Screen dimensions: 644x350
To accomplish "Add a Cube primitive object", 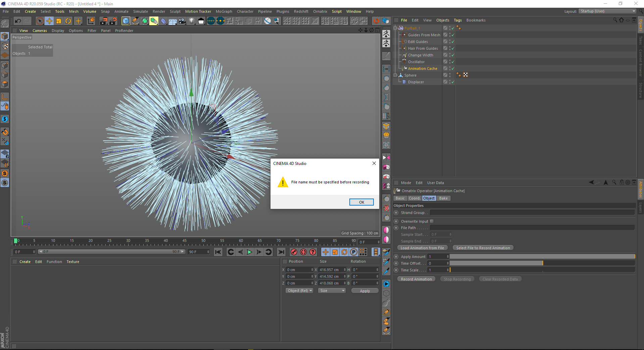I will click(126, 21).
